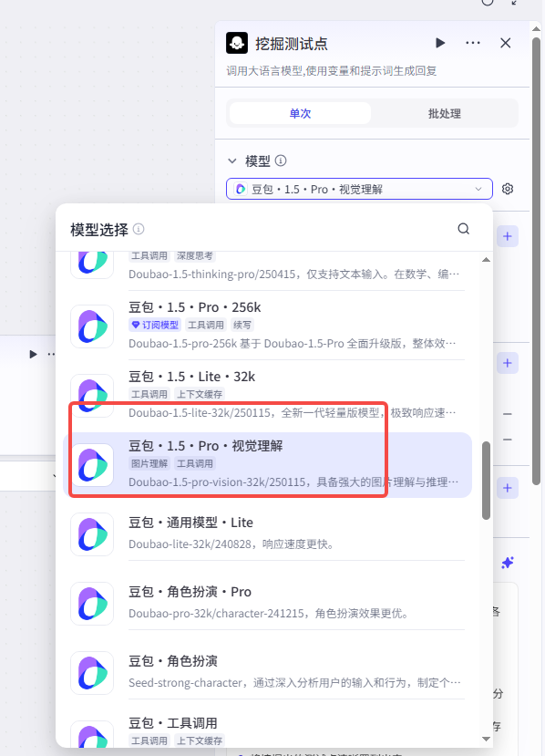Image resolution: width=545 pixels, height=756 pixels.
Task: Click the side panel vertical scrollbar thumb
Action: [536, 261]
